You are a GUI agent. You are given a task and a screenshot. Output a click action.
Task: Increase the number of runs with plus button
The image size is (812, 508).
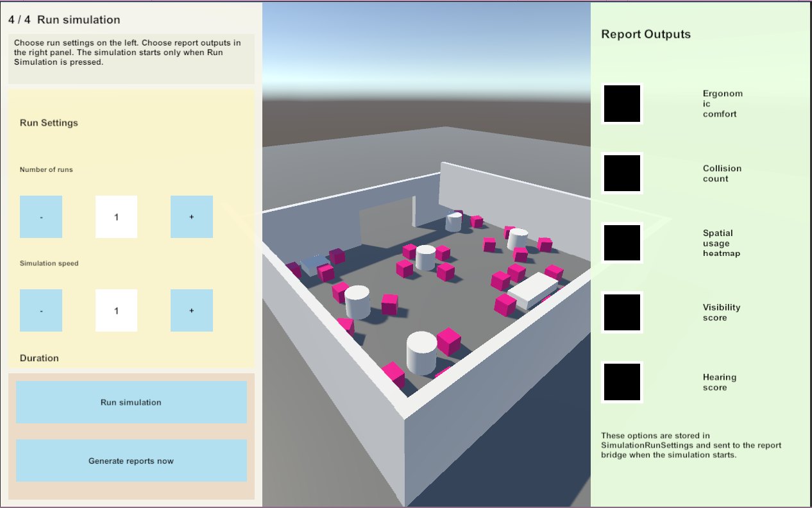[192, 217]
